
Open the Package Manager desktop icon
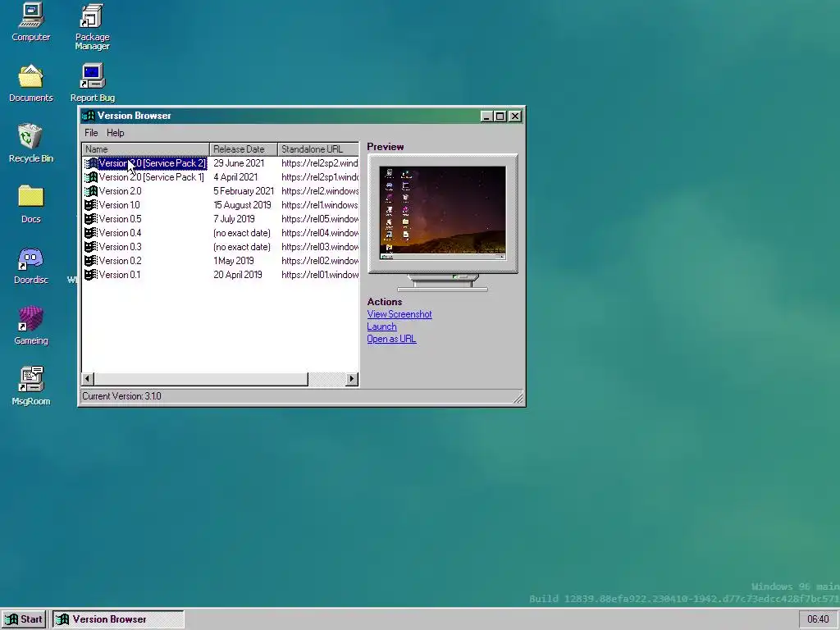click(x=92, y=26)
